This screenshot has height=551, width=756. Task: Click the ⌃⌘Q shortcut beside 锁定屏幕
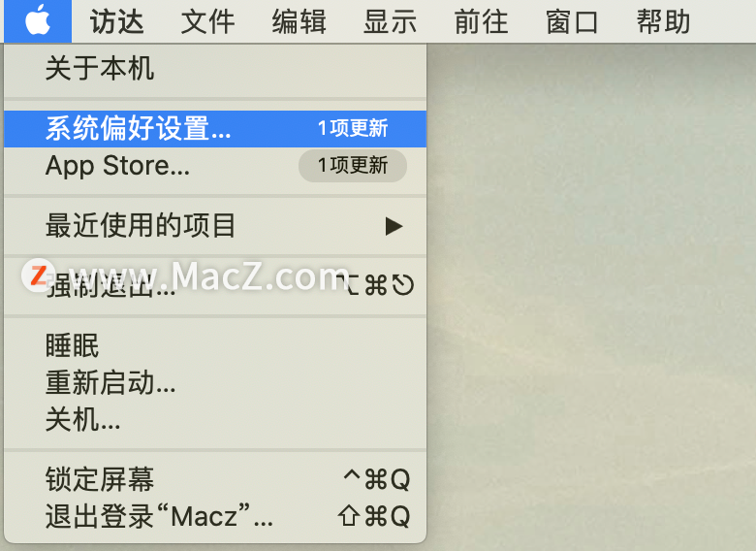point(377,479)
